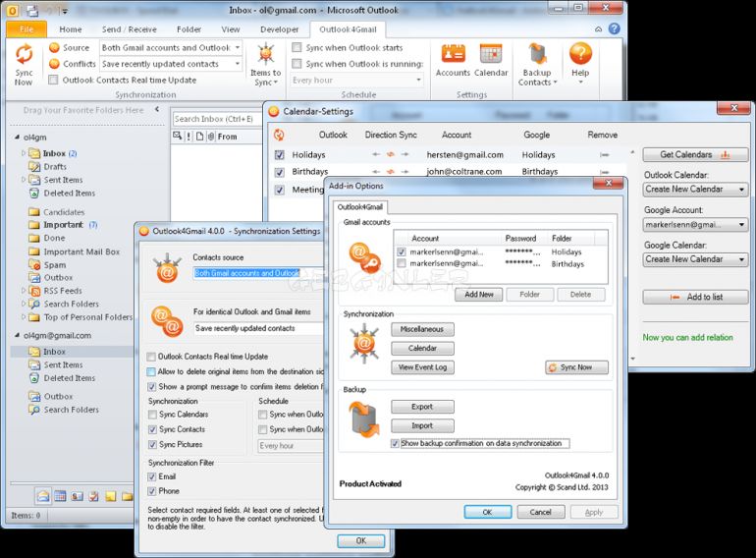Switch to Developer ribbon tab
This screenshot has height=558, width=756.
(x=279, y=29)
